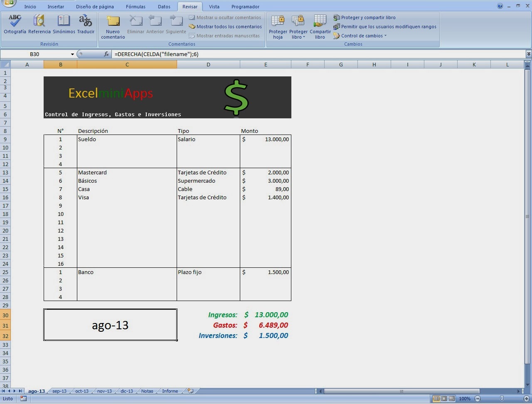Click the insert new worksheet icon
The height and width of the screenshot is (404, 532).
coord(190,391)
